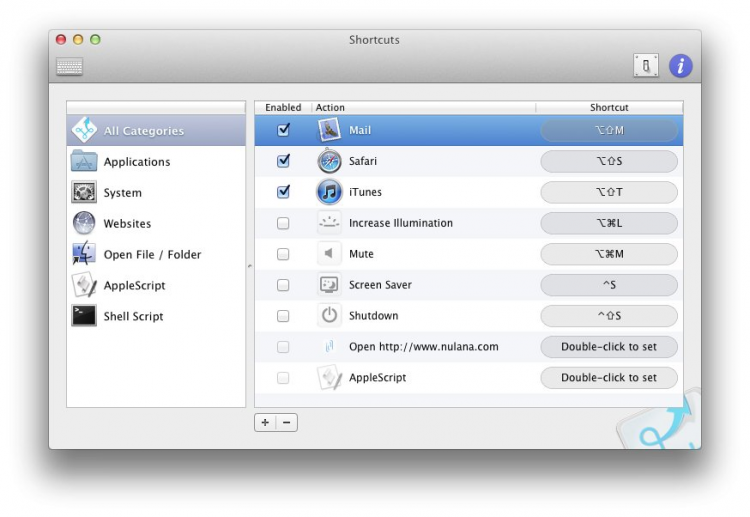Uncheck the iTunes enabled checkbox
The height and width of the screenshot is (517, 750).
[283, 192]
